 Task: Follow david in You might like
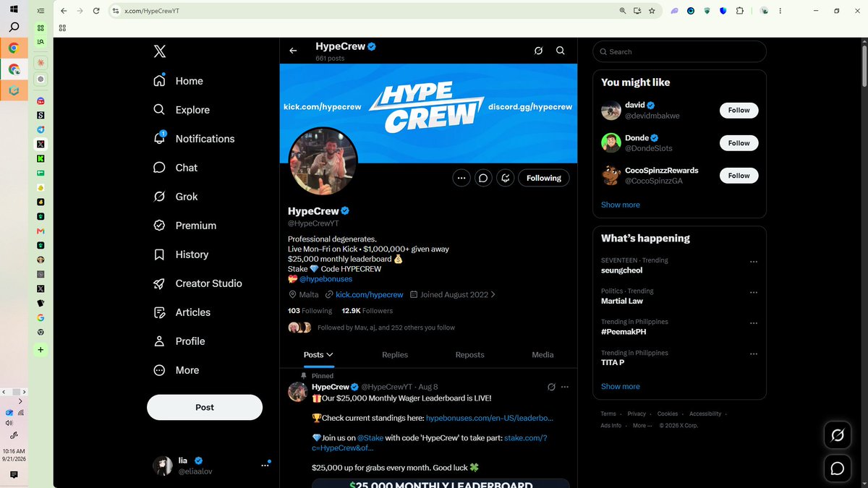point(739,110)
